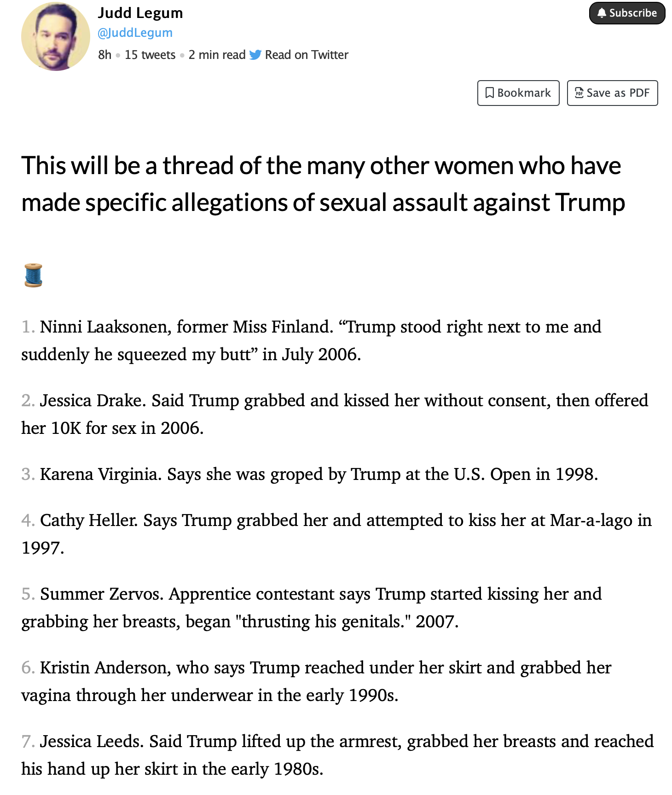Select tweet 6 about Kristin Anderson
This screenshot has height=795, width=672.
[x=316, y=681]
